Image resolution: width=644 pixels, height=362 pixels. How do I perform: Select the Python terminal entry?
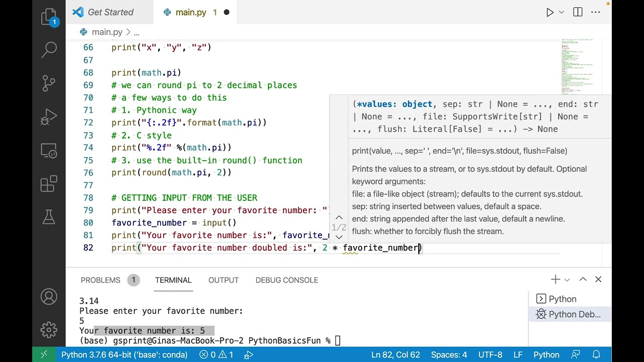click(570, 299)
